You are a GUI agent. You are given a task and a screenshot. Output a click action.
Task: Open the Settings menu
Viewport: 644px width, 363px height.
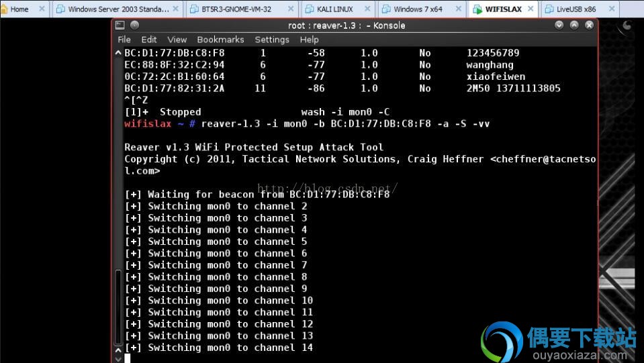coord(272,40)
